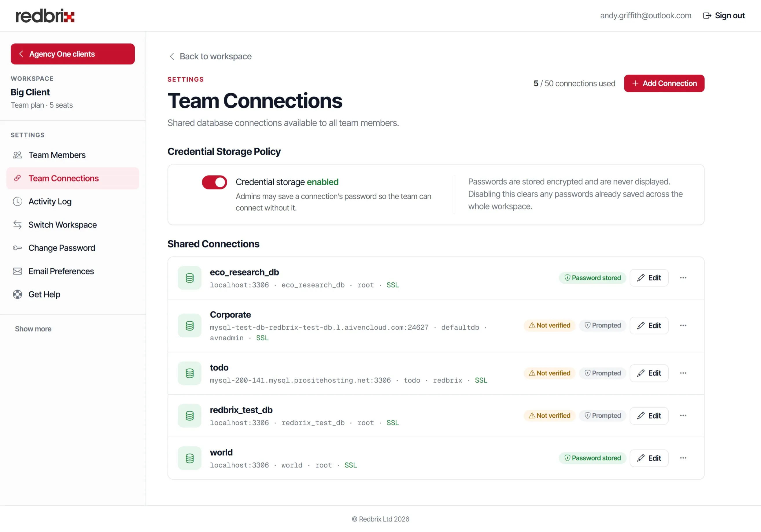Screen dimensions: 761x532
Task: Open Team Members settings
Action: [73, 155]
